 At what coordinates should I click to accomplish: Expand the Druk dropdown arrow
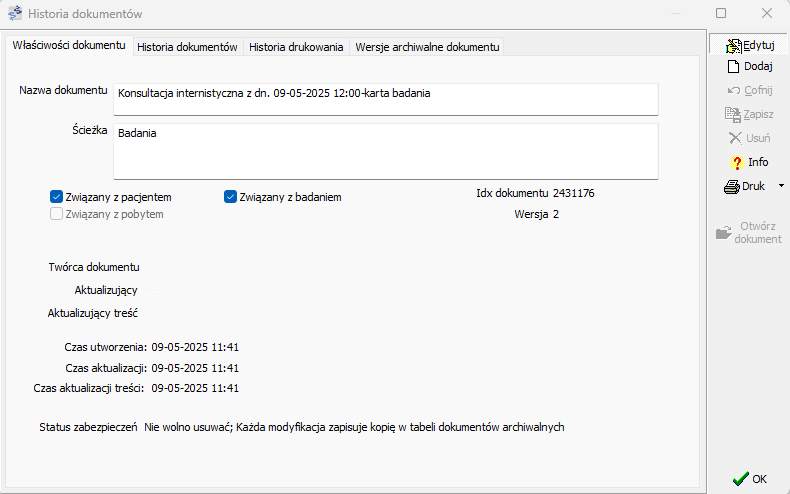781,186
